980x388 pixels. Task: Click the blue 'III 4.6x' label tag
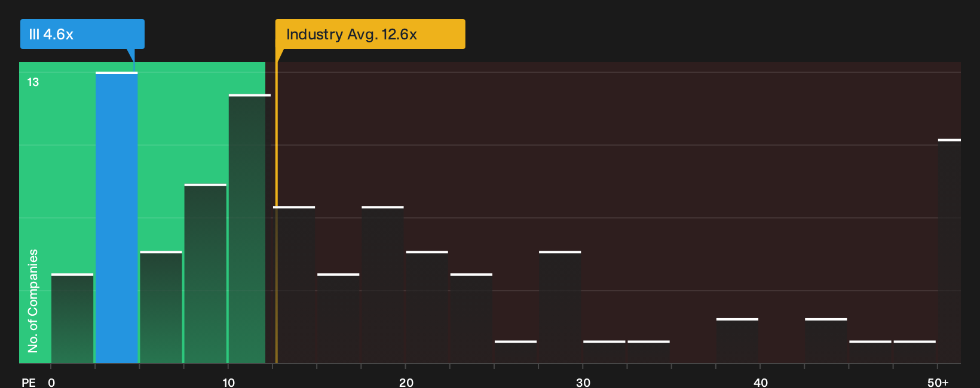[x=82, y=34]
